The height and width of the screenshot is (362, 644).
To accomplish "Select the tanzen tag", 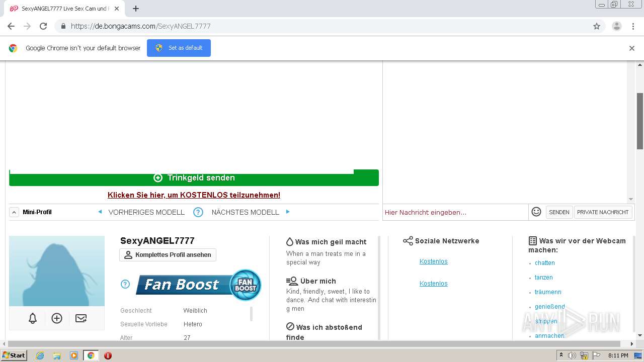I will 543,278.
